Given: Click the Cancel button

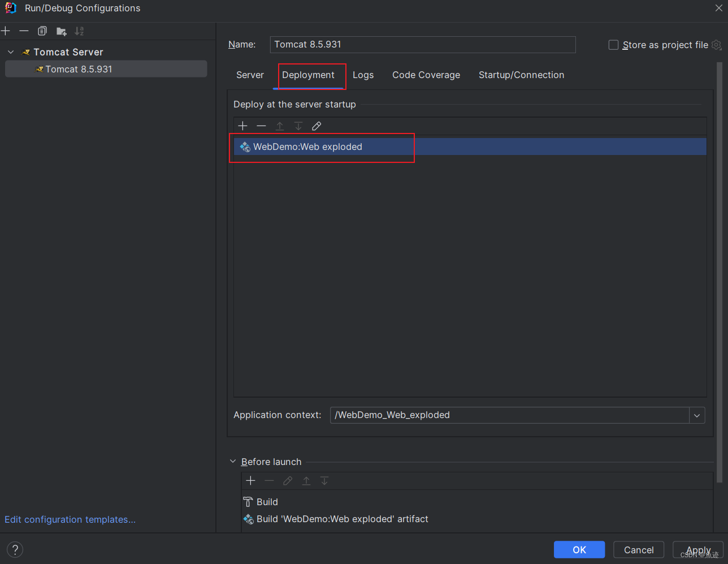Looking at the screenshot, I should click(x=639, y=549).
